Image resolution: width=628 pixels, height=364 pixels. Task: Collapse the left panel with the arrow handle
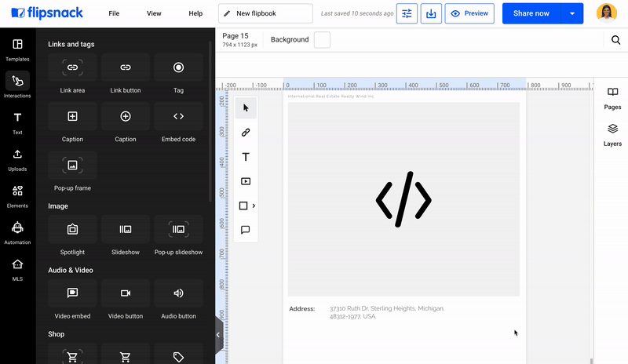[218, 335]
